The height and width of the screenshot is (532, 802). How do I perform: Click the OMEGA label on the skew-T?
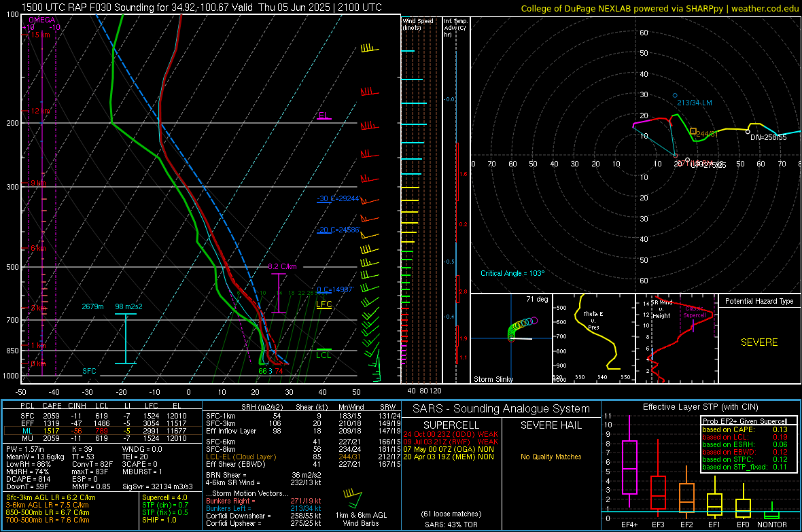click(42, 20)
